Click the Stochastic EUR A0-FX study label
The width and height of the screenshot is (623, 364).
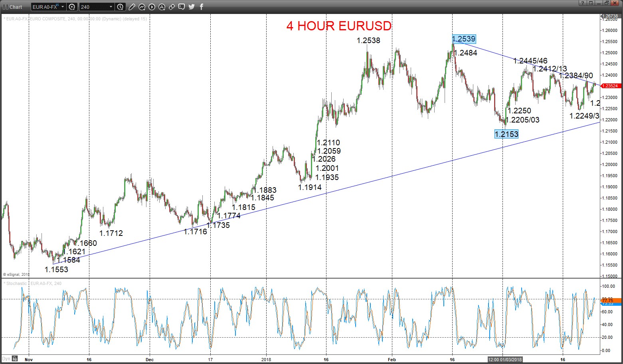[32, 283]
